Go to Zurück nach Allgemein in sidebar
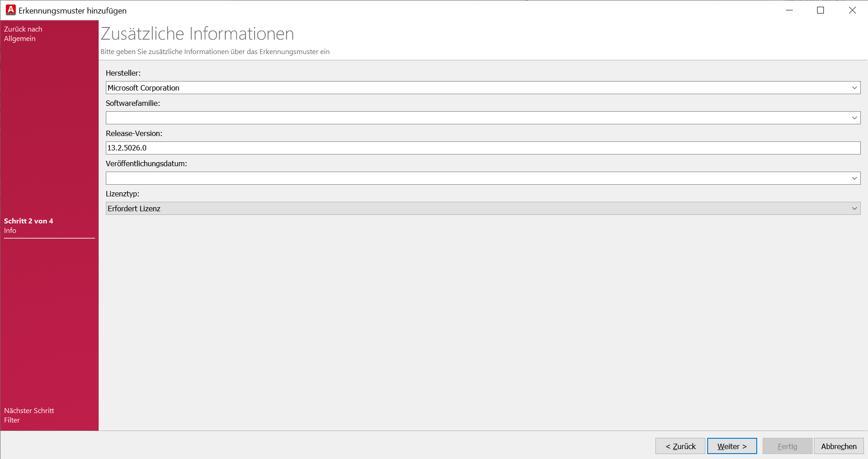This screenshot has width=868, height=459. tap(23, 34)
